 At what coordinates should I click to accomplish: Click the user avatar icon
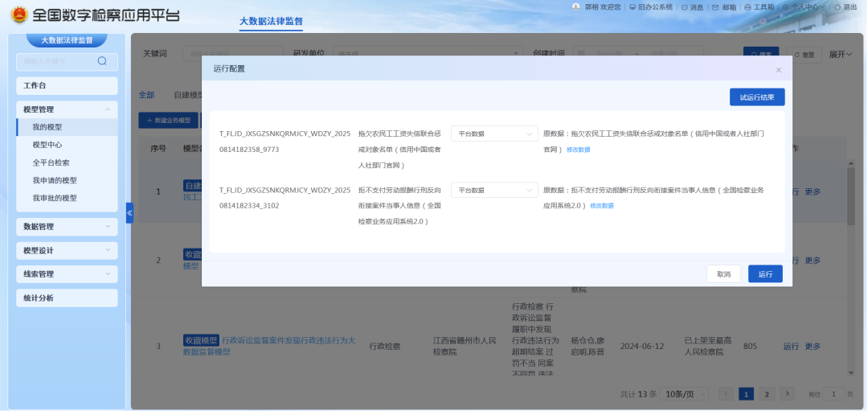(x=575, y=6)
